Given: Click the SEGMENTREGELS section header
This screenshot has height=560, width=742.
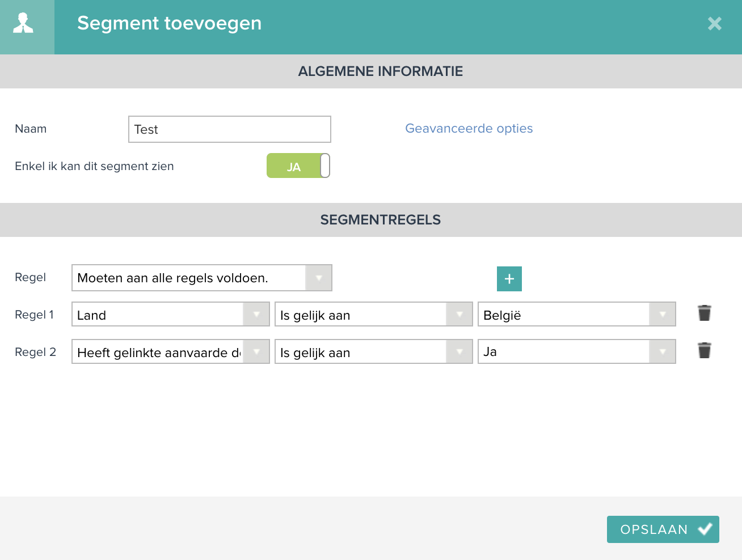Looking at the screenshot, I should 371,220.
